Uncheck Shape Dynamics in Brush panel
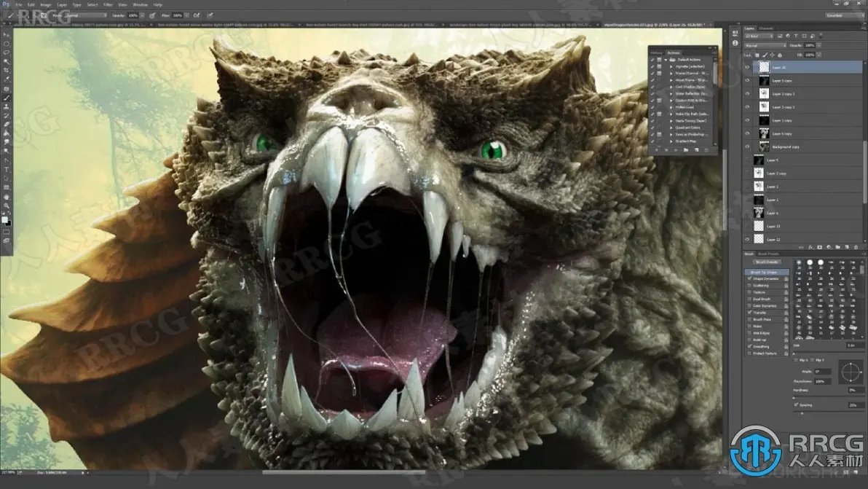 pyautogui.click(x=749, y=278)
